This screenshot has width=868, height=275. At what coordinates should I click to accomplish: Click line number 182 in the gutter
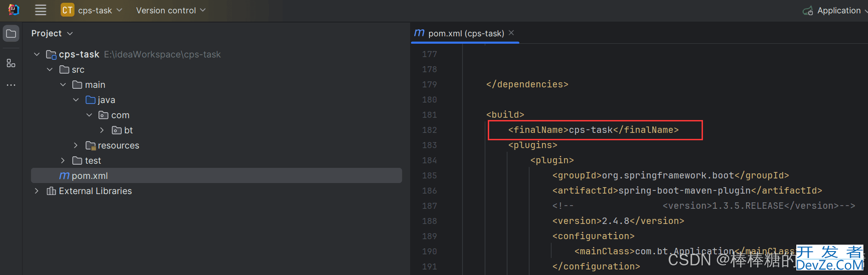point(429,130)
